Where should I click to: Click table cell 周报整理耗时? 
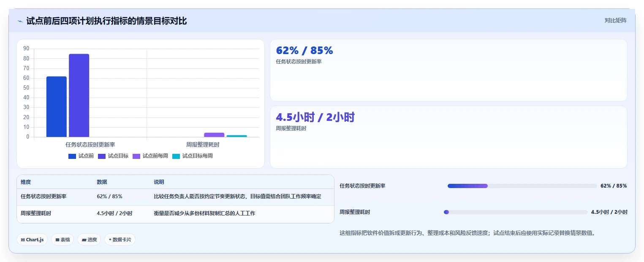[x=36, y=213]
